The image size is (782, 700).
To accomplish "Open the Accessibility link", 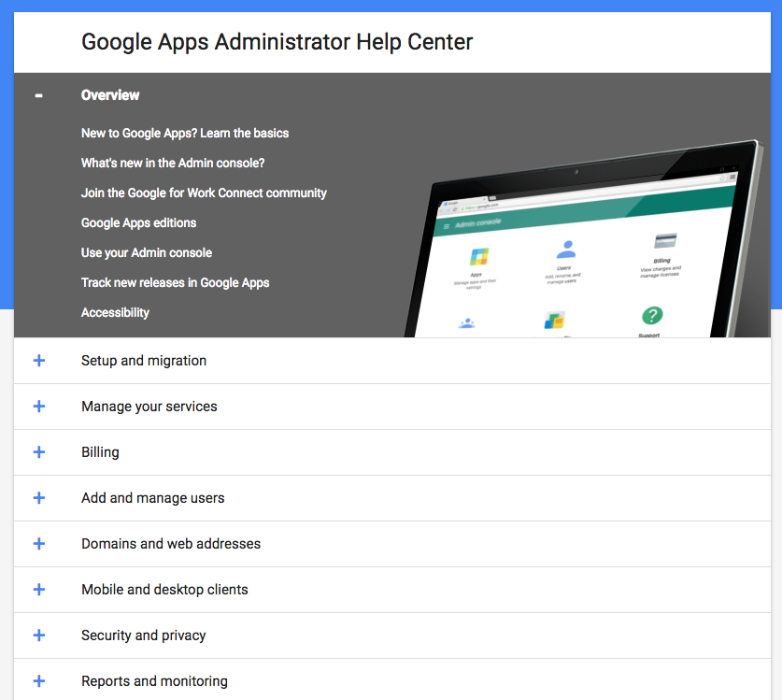I will 115,313.
